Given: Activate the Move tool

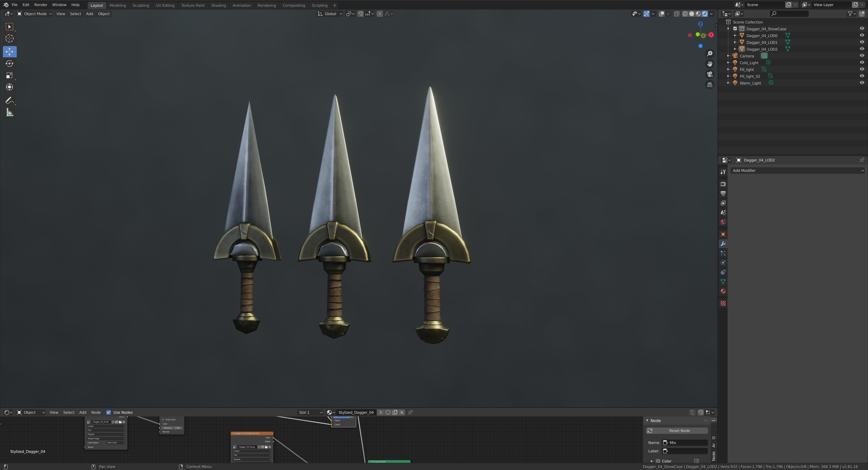Looking at the screenshot, I should click(9, 51).
